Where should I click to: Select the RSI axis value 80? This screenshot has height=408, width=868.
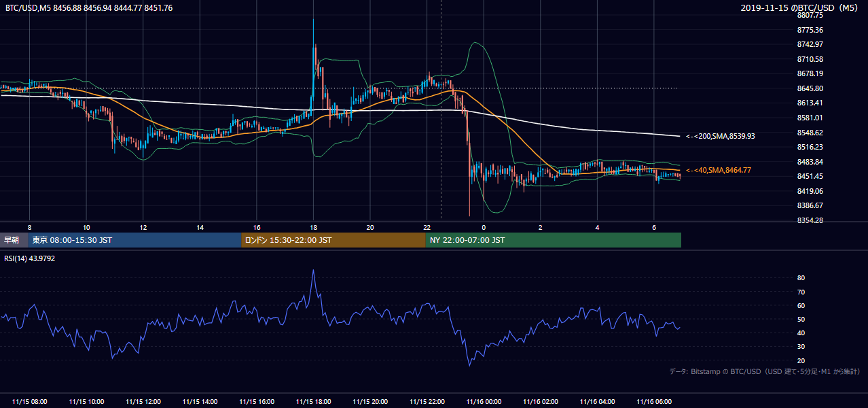click(801, 278)
